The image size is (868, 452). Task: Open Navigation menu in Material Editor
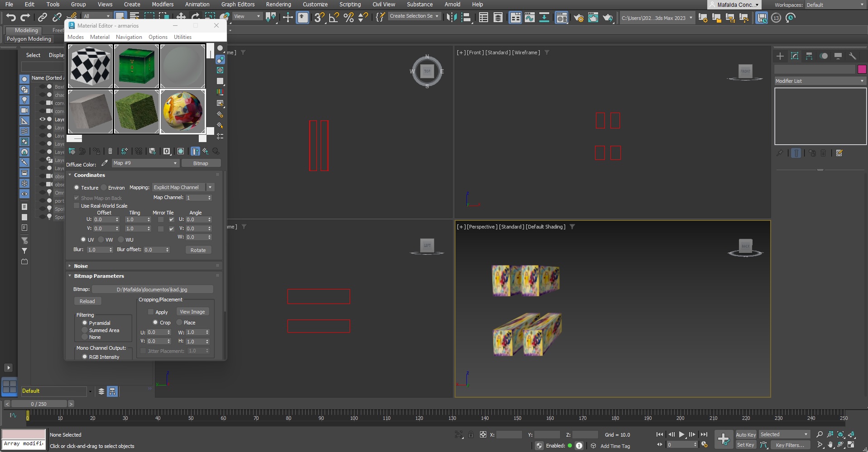coord(129,37)
